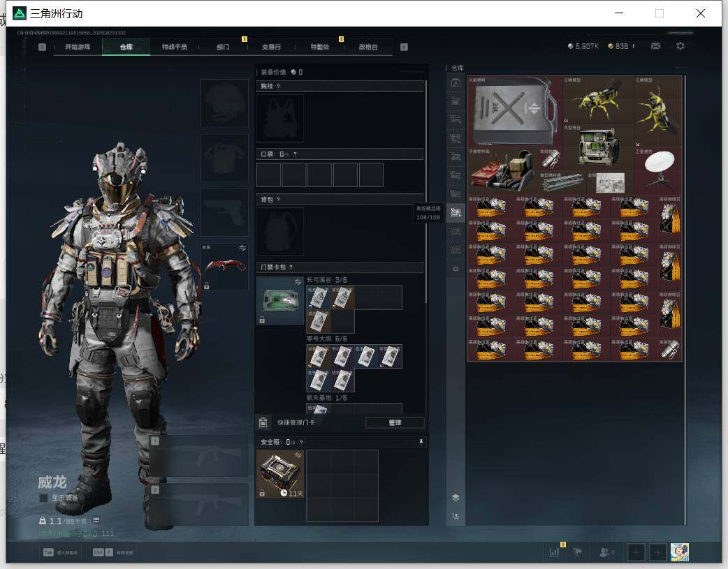
Task: Open the 开始游戏 tab
Action: pos(78,47)
